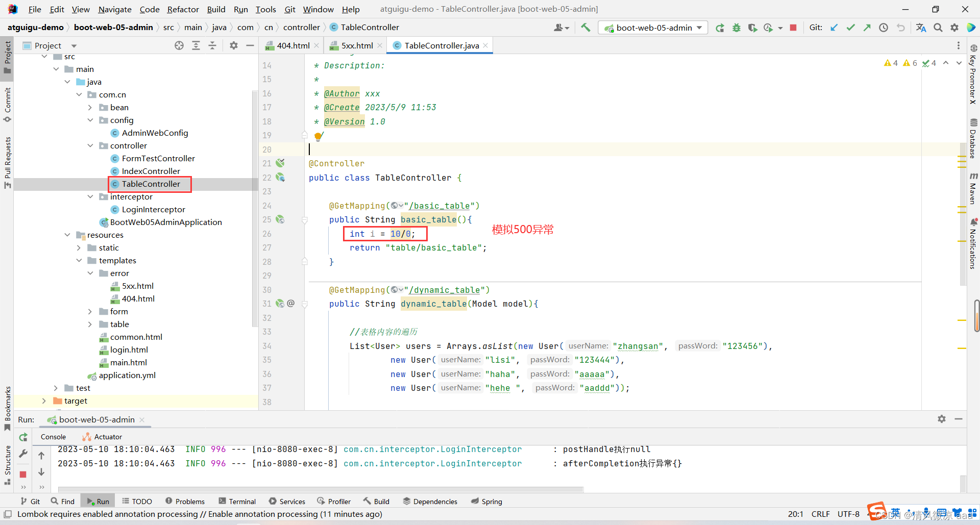Image resolution: width=980 pixels, height=525 pixels.
Task: Click the CRLF line separator in status bar
Action: point(820,514)
